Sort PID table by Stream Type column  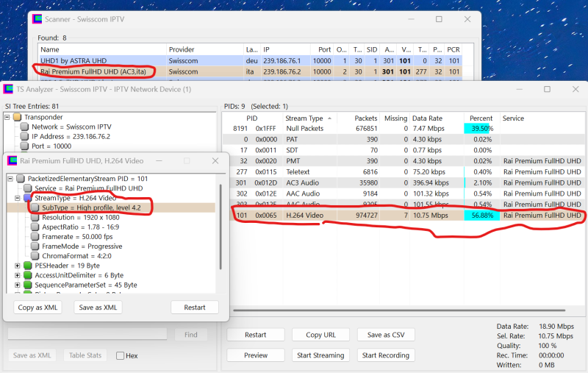(304, 118)
